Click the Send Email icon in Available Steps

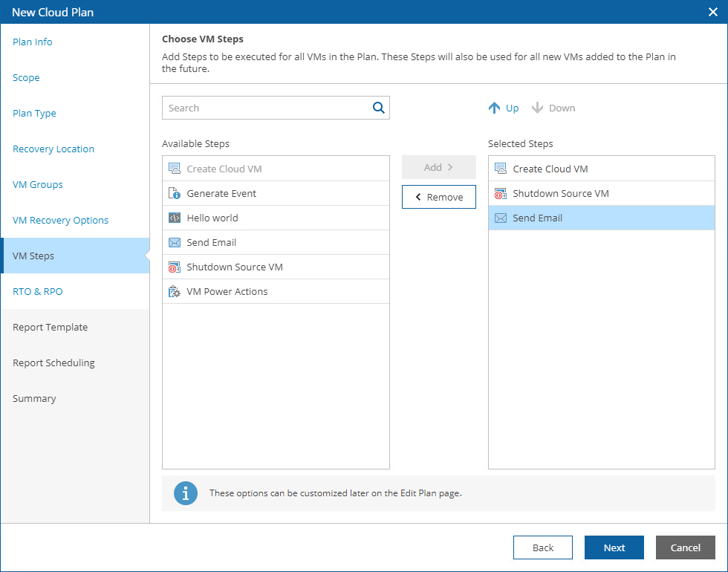click(x=175, y=243)
